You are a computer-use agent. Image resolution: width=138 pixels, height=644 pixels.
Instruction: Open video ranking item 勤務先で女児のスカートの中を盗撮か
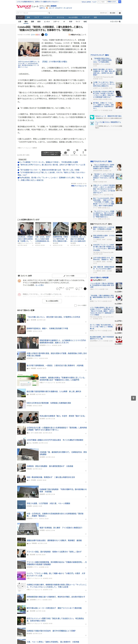(104, 228)
